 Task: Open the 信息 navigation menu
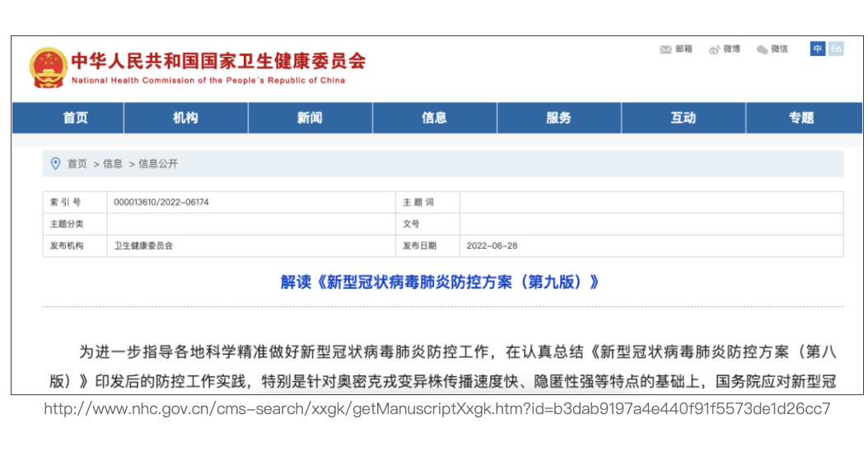click(435, 118)
